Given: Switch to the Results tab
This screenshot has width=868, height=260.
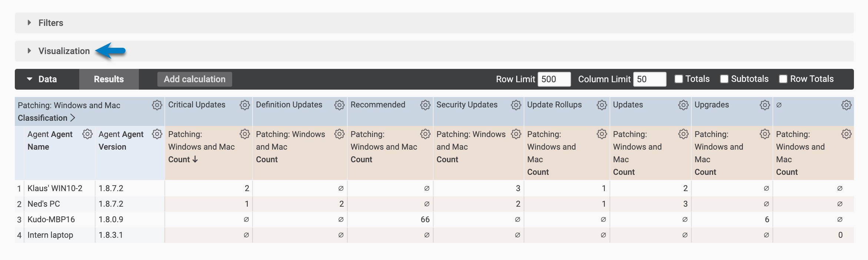Looking at the screenshot, I should click(x=109, y=79).
